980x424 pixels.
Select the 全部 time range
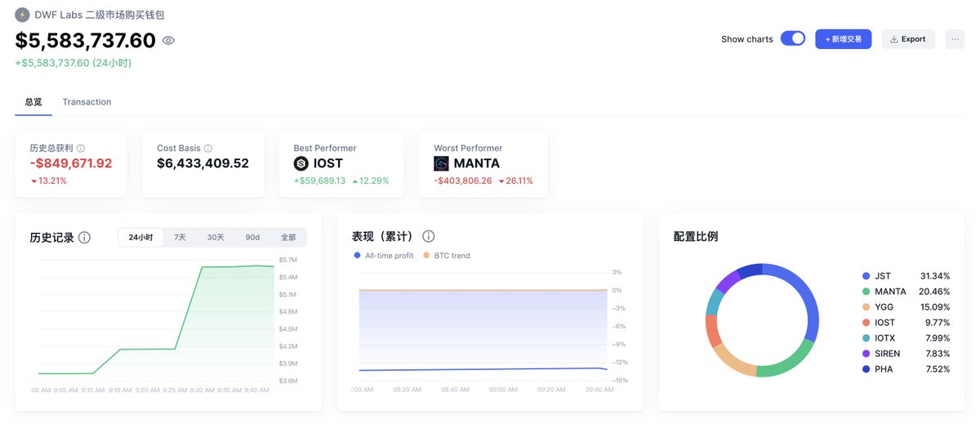point(288,238)
